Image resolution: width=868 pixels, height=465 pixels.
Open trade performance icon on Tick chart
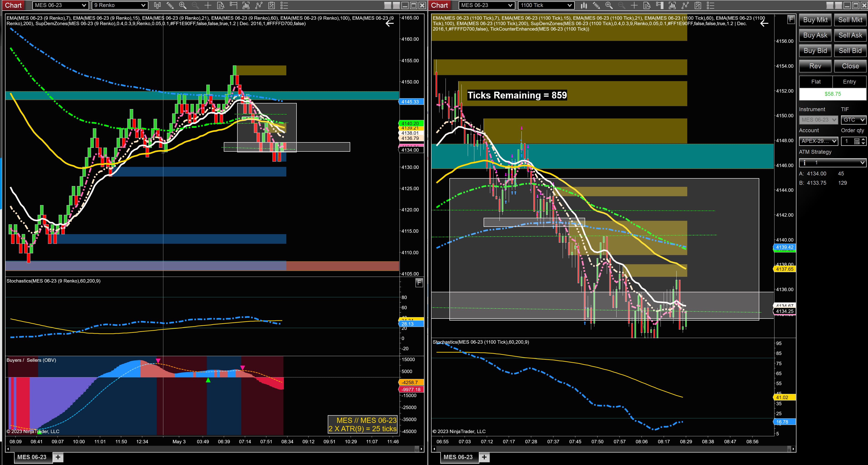698,5
